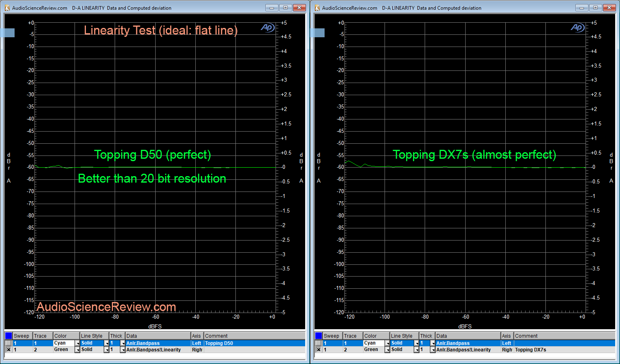Maximize the left D-A LINEARITY window
Viewport: 620px width, 364px height.
click(285, 8)
